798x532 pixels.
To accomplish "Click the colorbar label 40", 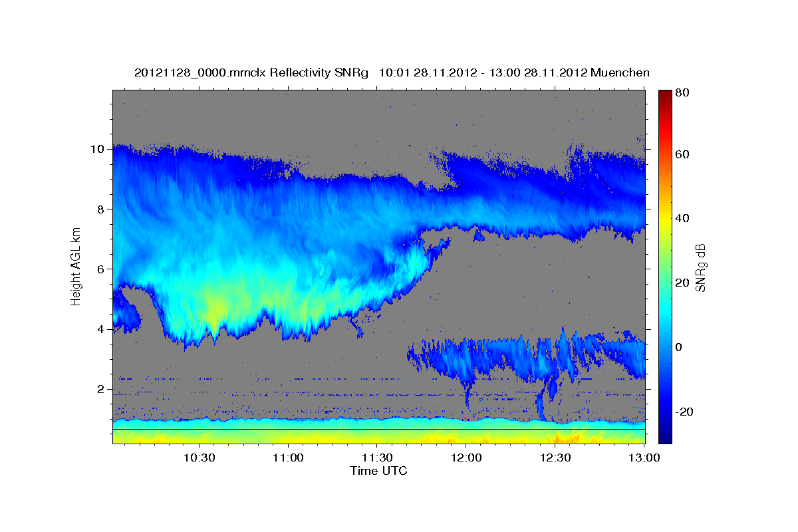I will pos(682,218).
